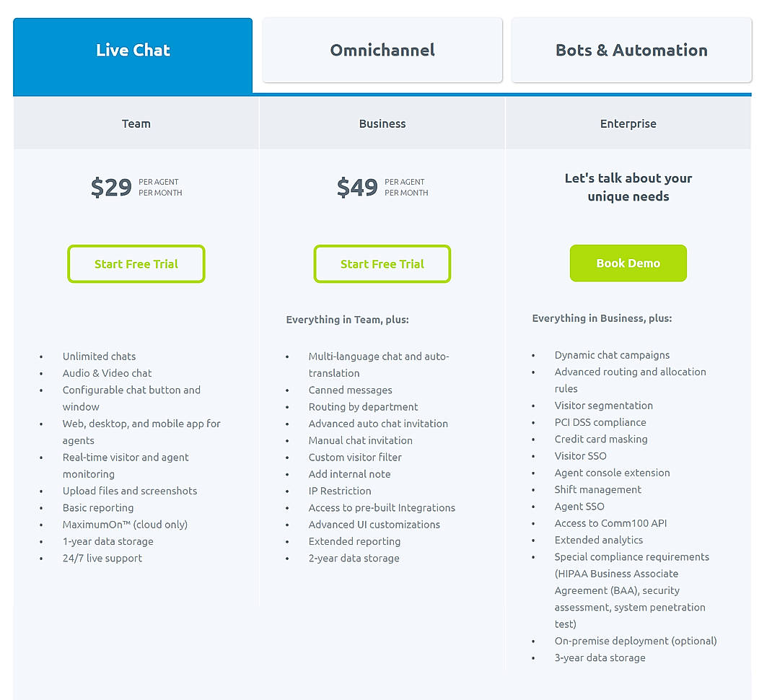Select the 24/7 live support feature
Screen dimensions: 772x700
tap(102, 558)
